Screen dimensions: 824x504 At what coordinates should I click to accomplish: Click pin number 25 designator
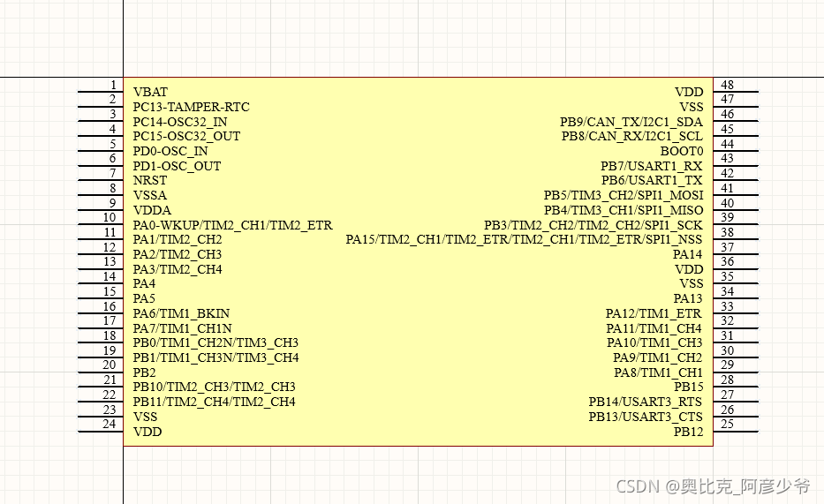728,425
